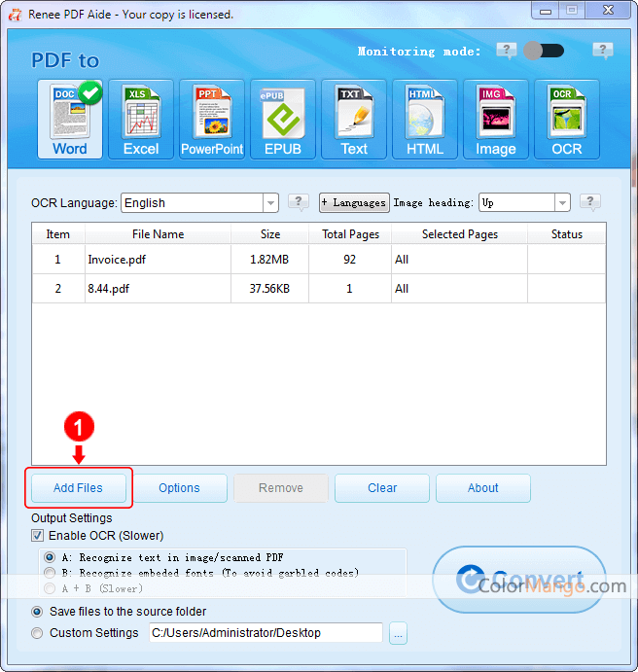
Task: Select the A + B (Slower) option
Action: [50, 588]
